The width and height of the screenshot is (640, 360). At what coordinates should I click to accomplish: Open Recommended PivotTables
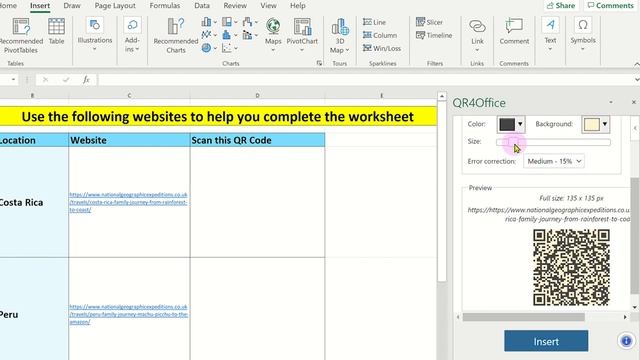[x=20, y=36]
